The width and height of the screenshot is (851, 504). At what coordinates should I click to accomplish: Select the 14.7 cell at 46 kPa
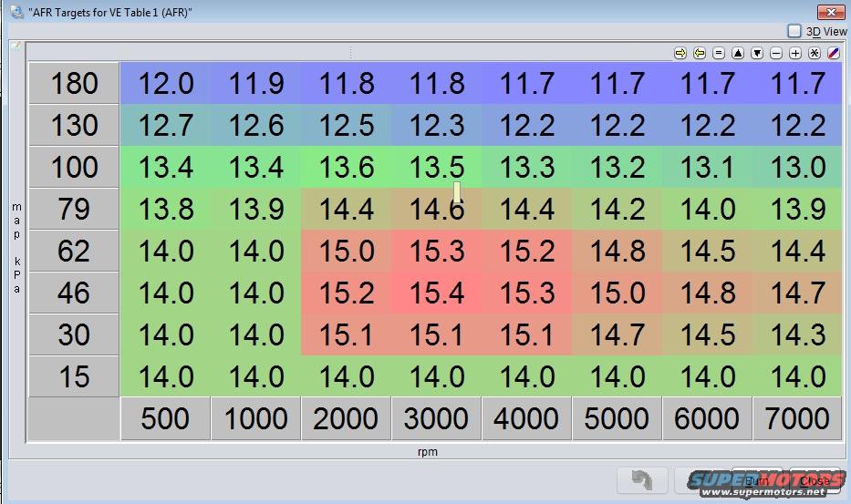(x=797, y=293)
